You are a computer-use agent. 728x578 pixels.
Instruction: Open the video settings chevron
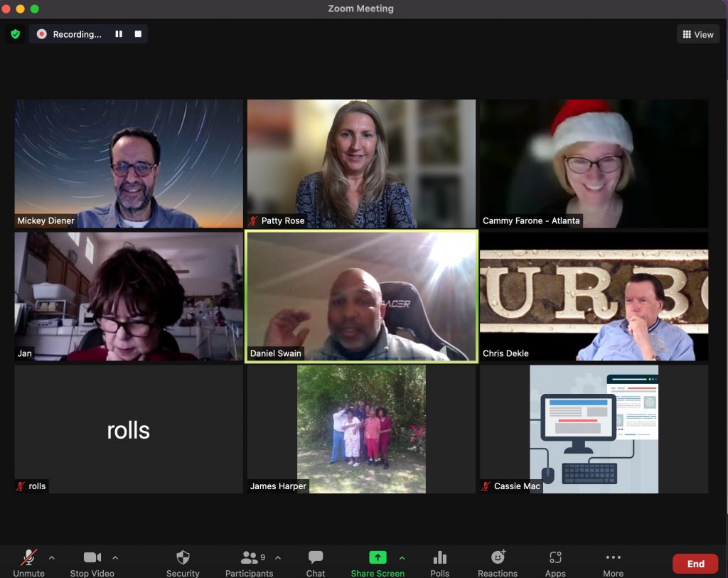click(x=114, y=558)
